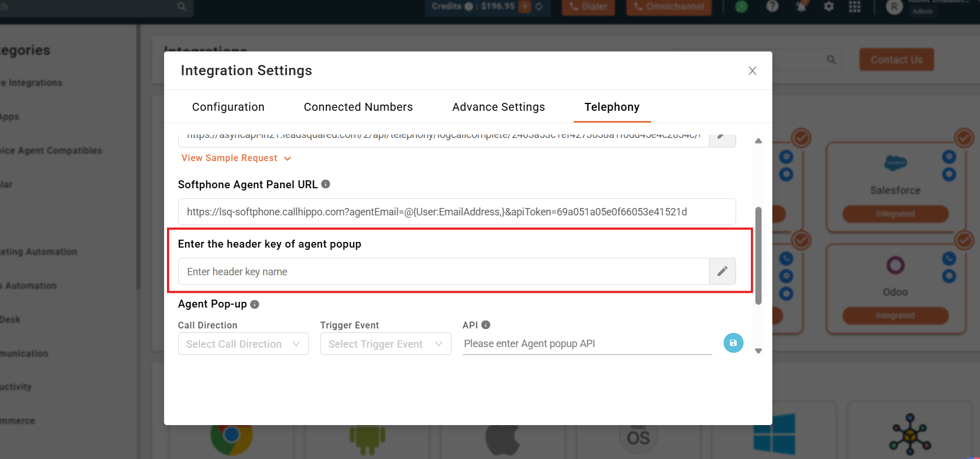Viewport: 980px width, 459px height.
Task: Show Agent Pop-up info tooltip
Action: [x=255, y=304]
